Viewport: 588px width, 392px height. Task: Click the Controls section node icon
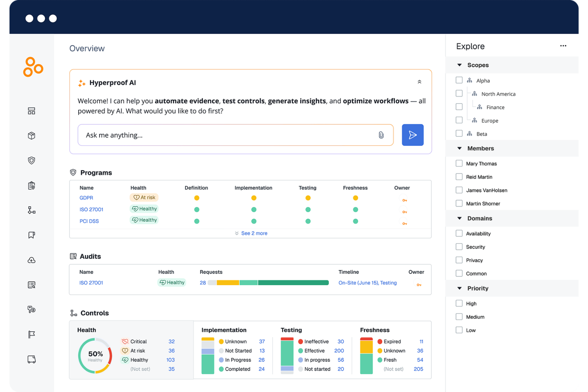point(73,313)
